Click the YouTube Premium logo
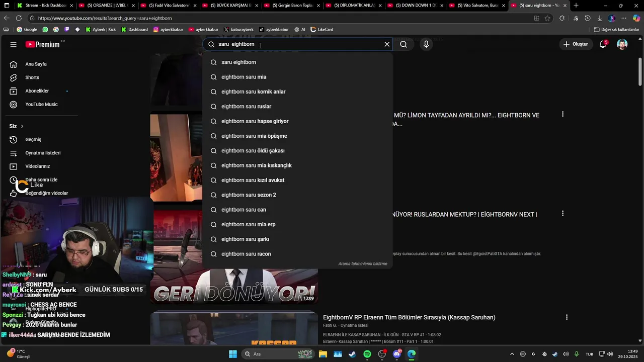 pos(43,44)
